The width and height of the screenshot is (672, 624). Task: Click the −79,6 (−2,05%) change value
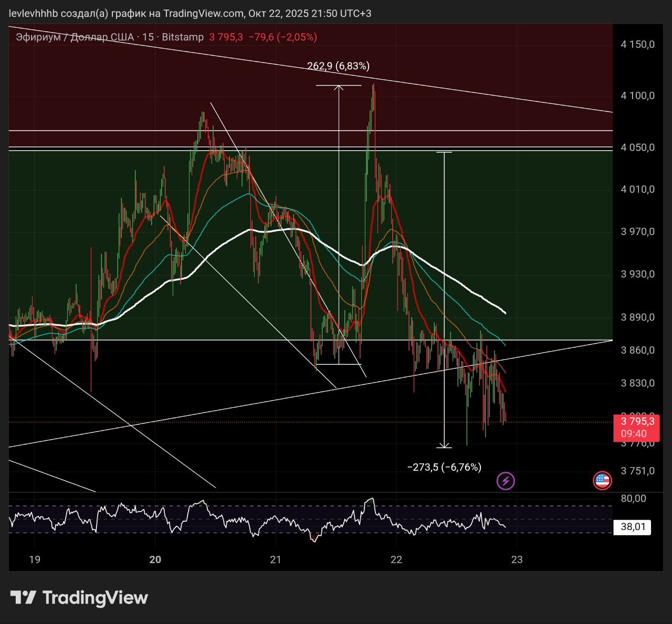[282, 37]
